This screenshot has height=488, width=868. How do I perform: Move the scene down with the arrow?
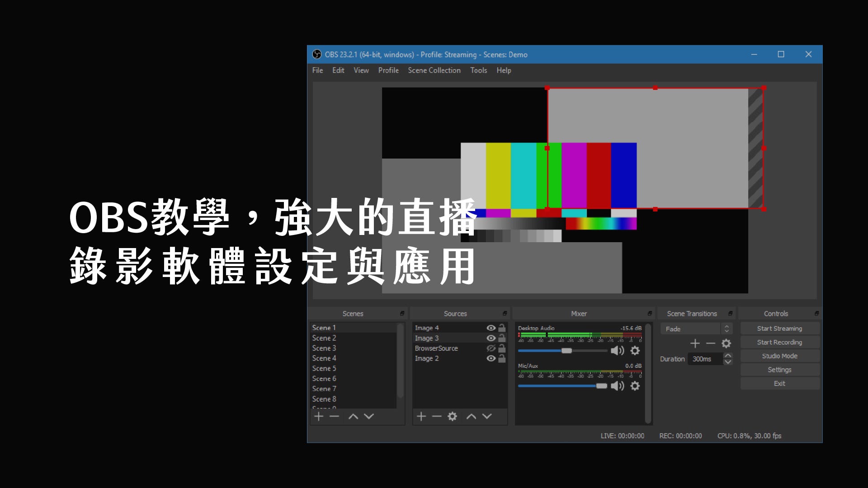pyautogui.click(x=369, y=417)
